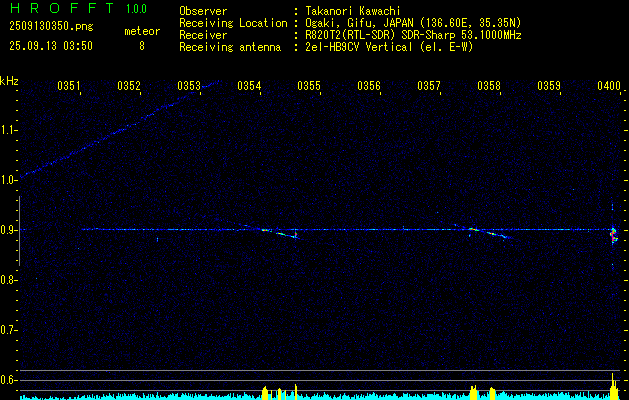
Task: Click the meteor echo near 0358
Action: pos(489,233)
